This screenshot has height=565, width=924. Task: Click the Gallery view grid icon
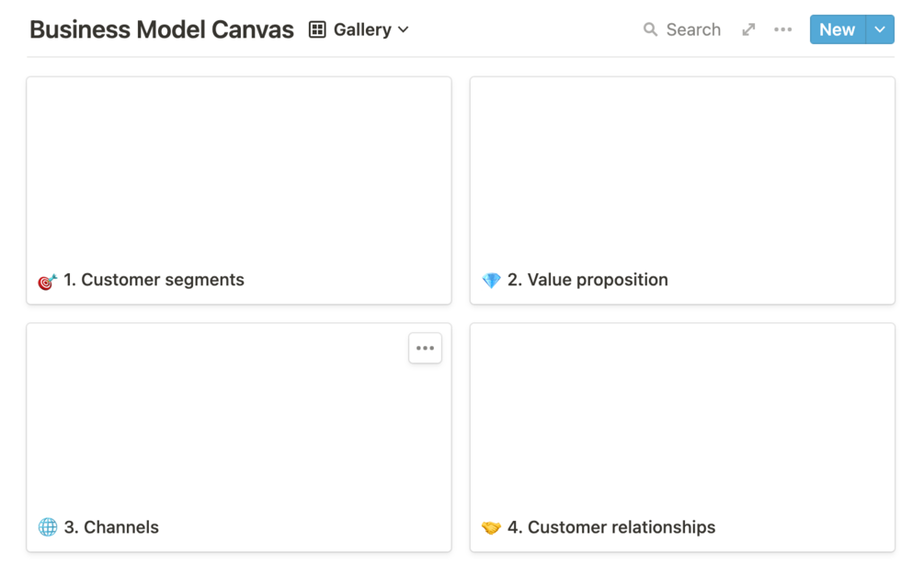tap(317, 29)
